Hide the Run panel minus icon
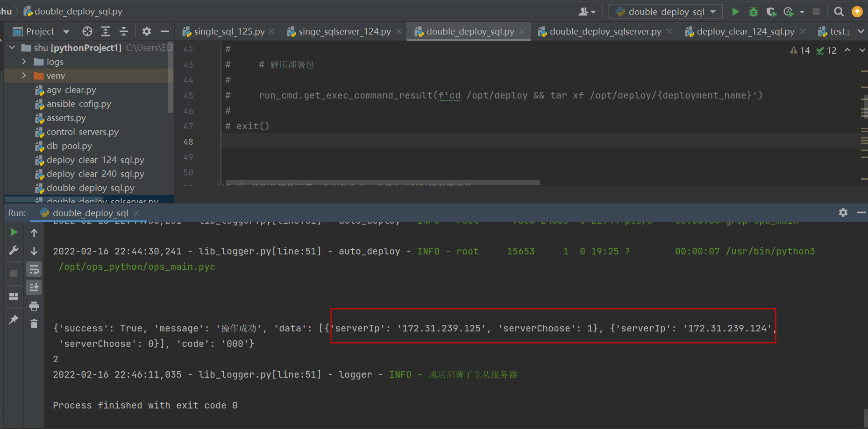The width and height of the screenshot is (868, 429). tap(861, 212)
